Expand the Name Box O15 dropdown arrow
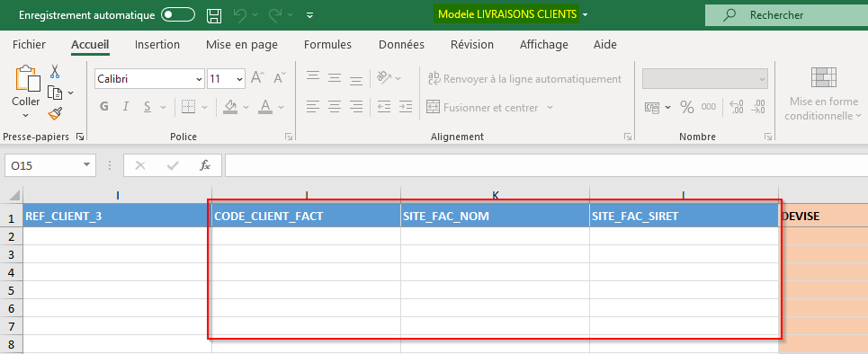 (86, 164)
